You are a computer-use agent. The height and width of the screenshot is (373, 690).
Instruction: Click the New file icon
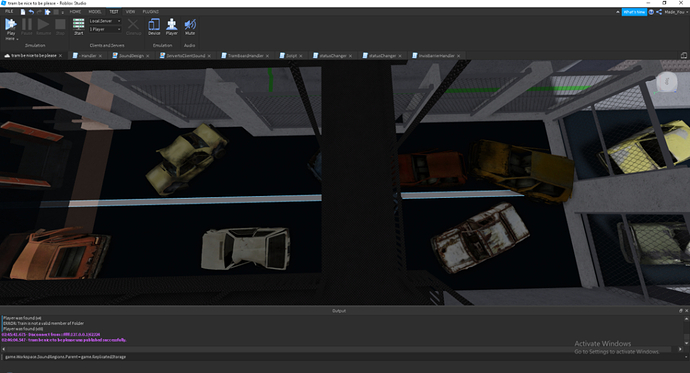(23, 12)
